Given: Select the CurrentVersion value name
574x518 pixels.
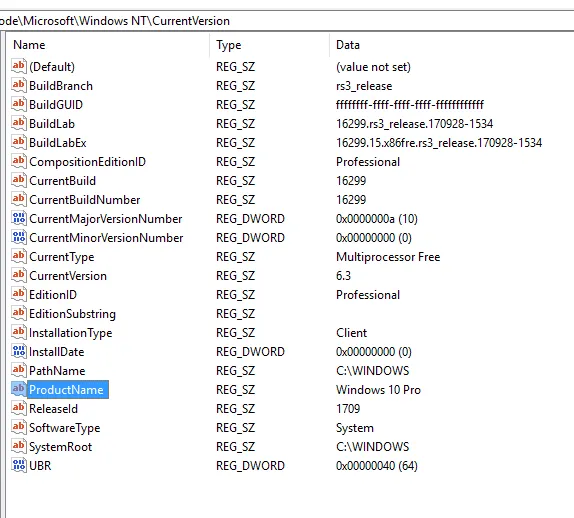Looking at the screenshot, I should [68, 276].
